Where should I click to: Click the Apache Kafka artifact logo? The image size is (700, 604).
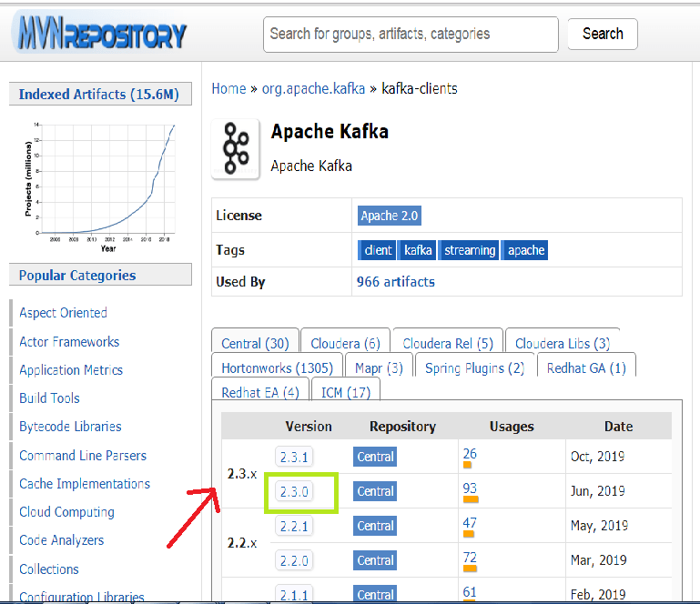(236, 149)
